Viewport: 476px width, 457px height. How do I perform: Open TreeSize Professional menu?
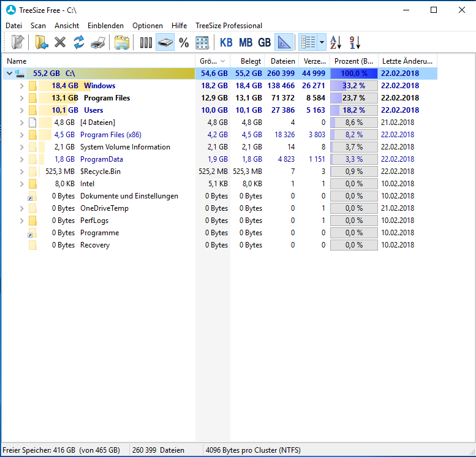(229, 26)
